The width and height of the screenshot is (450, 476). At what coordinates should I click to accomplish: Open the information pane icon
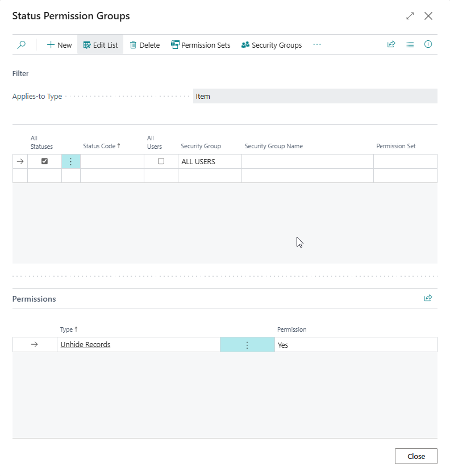tap(428, 44)
